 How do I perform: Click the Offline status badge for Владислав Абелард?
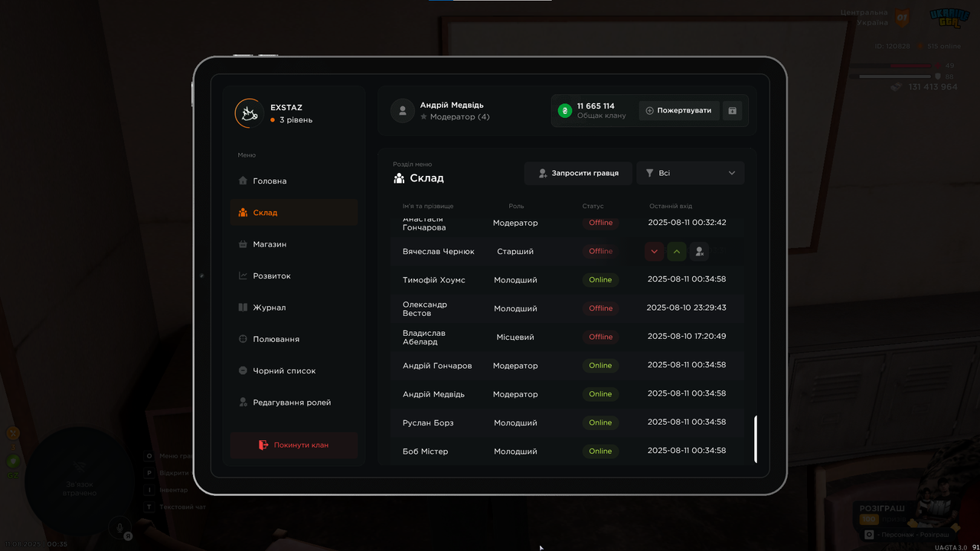[x=600, y=337]
